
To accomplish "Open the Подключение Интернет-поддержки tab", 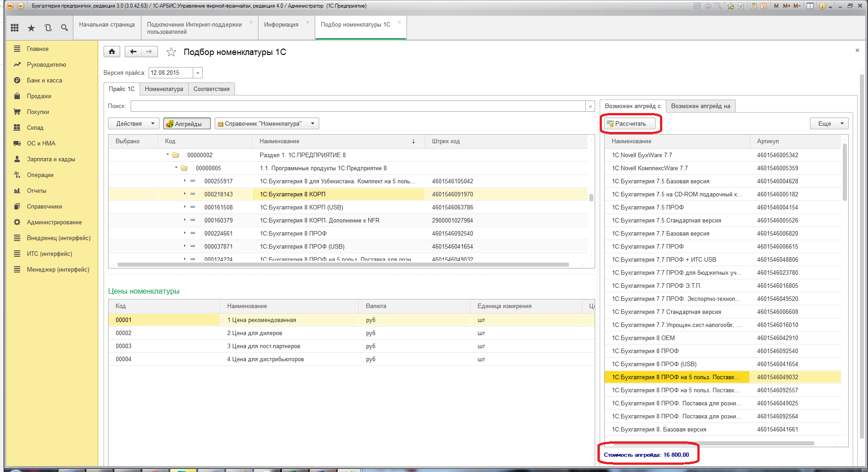I will click(194, 28).
